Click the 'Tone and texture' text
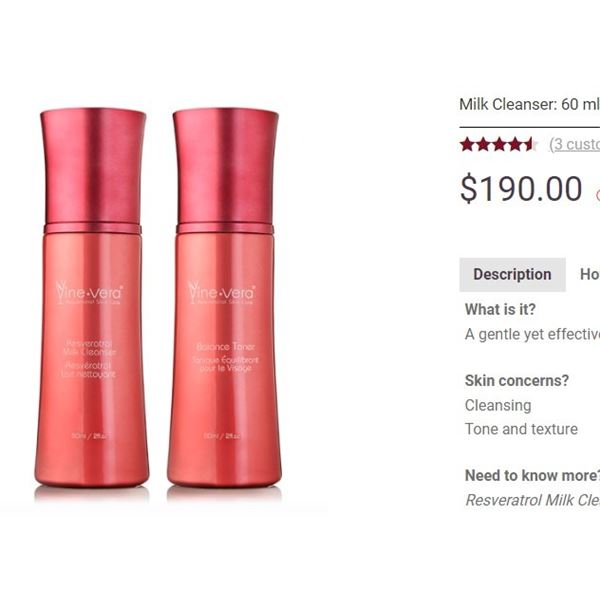 [521, 429]
